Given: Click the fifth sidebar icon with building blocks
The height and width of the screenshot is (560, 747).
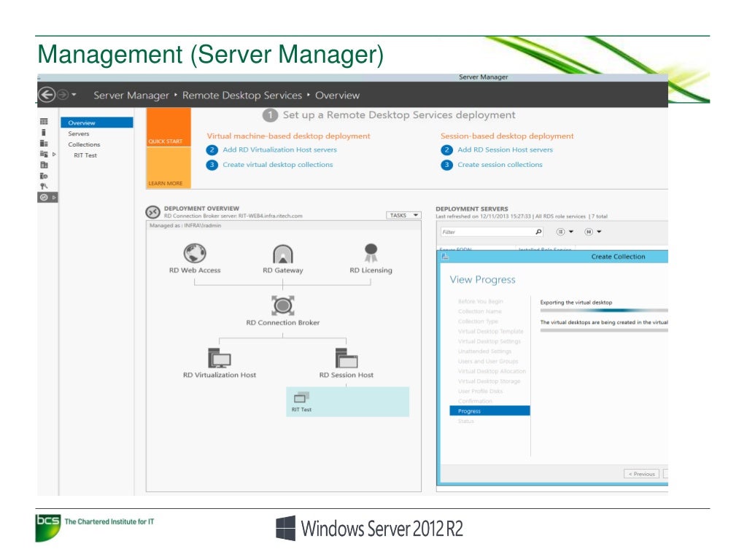Looking at the screenshot, I should [44, 165].
